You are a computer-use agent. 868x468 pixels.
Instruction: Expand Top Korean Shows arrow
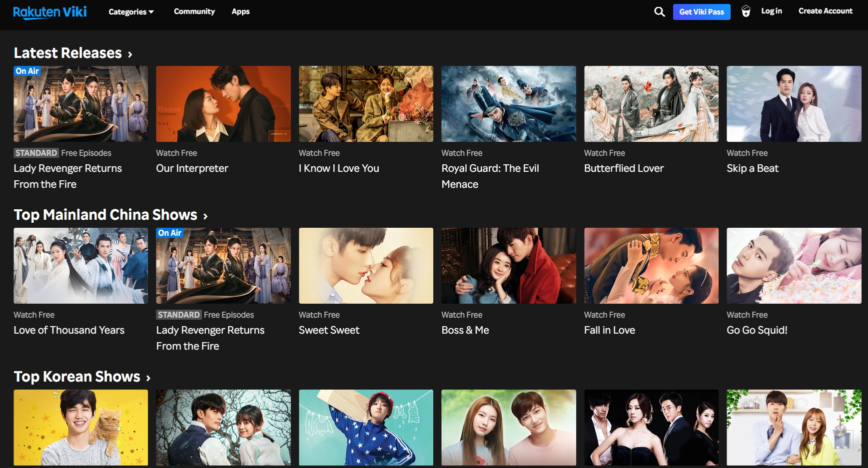[148, 378]
